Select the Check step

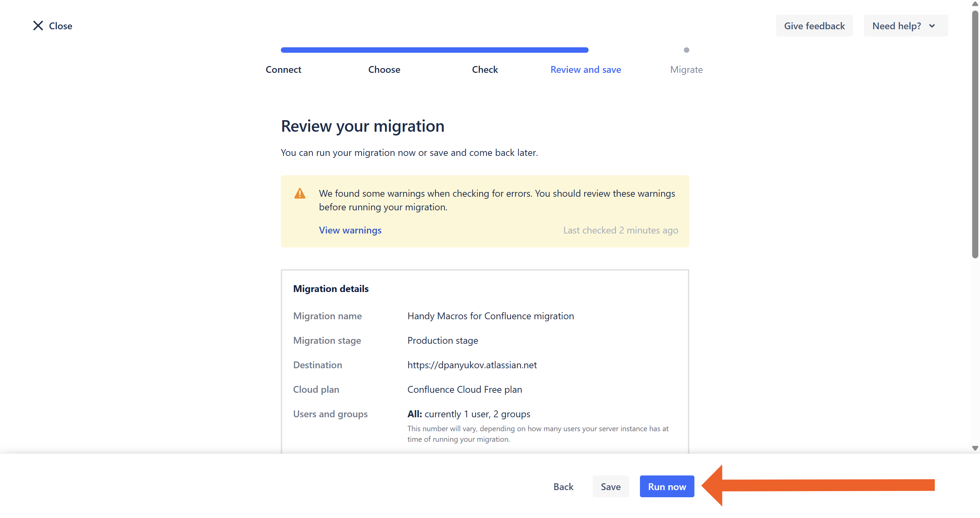pyautogui.click(x=485, y=69)
